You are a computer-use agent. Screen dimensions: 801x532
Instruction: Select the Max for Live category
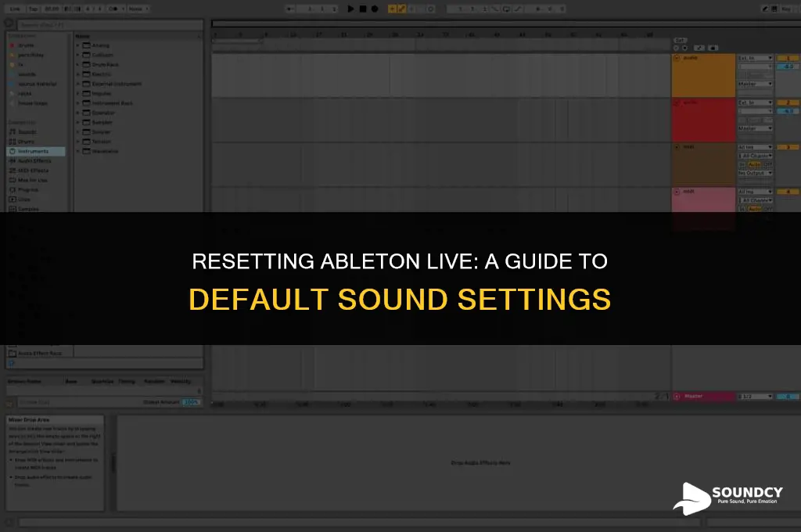tap(29, 181)
